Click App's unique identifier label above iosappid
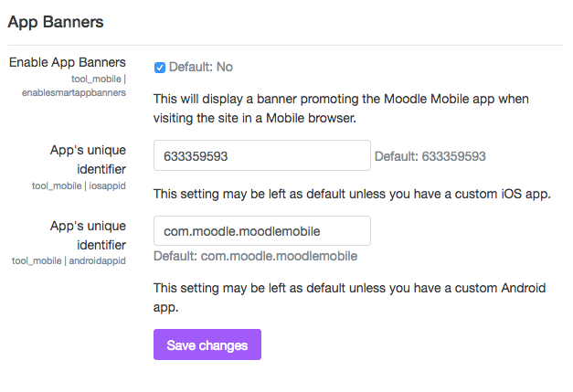This screenshot has width=573, height=392. 88,159
